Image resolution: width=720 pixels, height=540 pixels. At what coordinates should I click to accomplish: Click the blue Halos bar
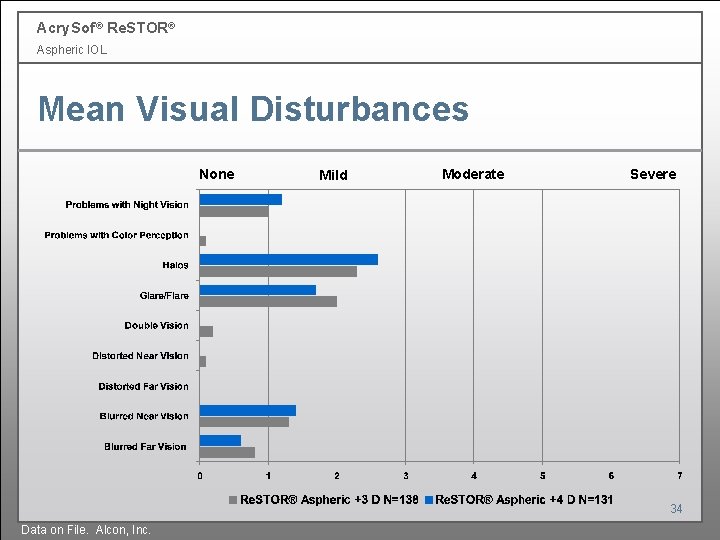(x=289, y=259)
